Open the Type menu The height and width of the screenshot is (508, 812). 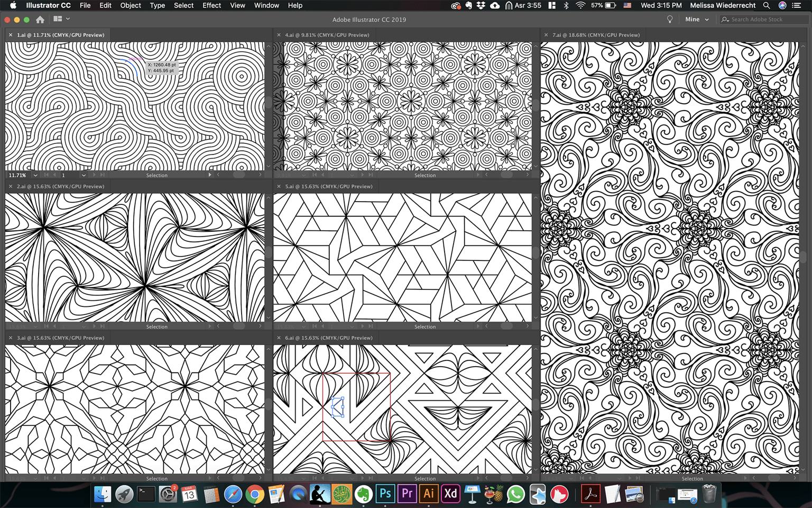pos(157,5)
